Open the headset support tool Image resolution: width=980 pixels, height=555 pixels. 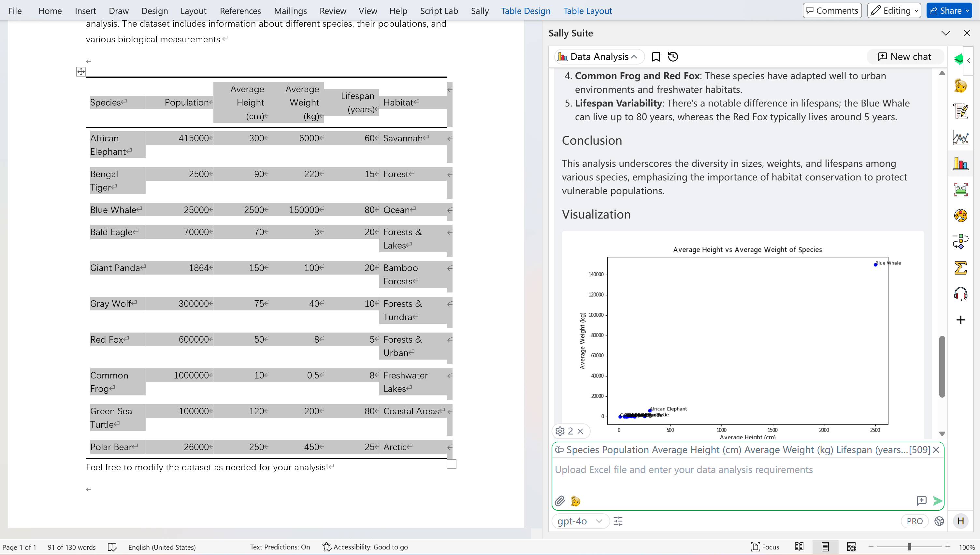tap(960, 294)
